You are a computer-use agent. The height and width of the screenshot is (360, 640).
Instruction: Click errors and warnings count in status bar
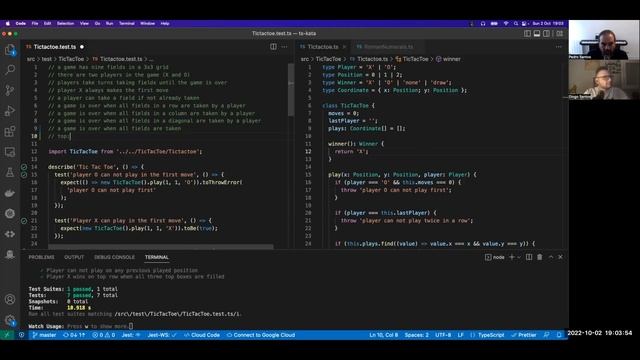point(104,335)
